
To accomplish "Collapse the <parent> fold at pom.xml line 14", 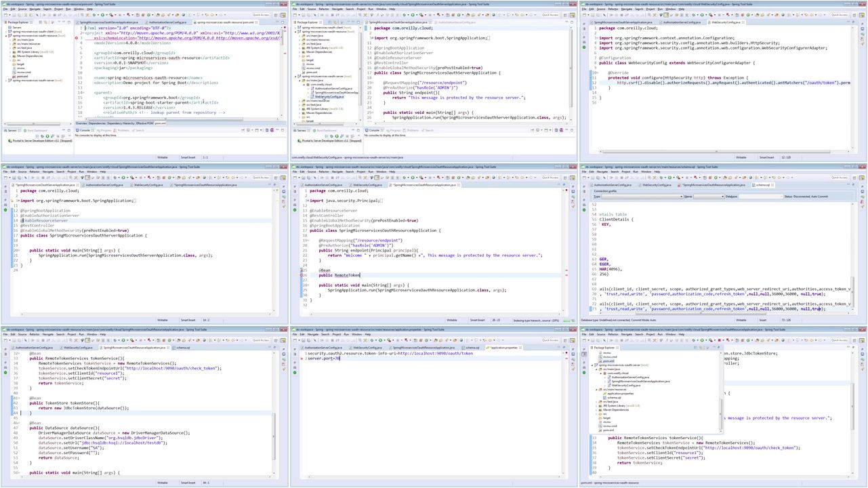I will tap(83, 92).
